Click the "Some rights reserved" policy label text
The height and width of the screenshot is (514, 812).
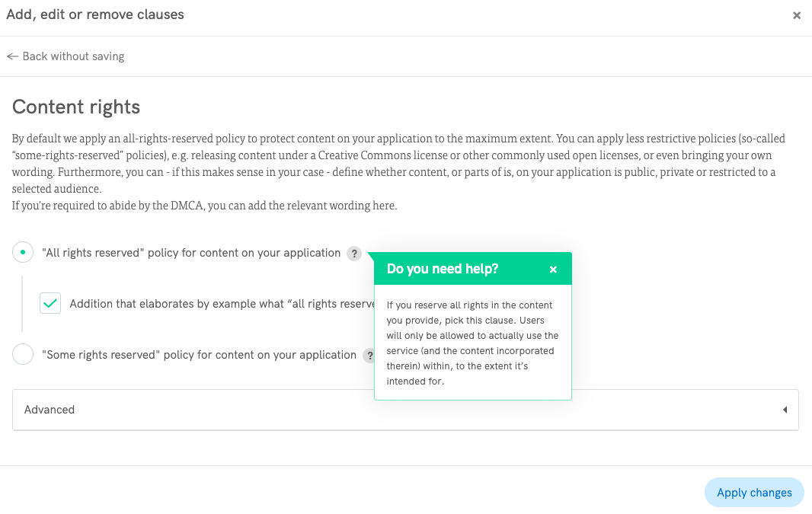199,355
